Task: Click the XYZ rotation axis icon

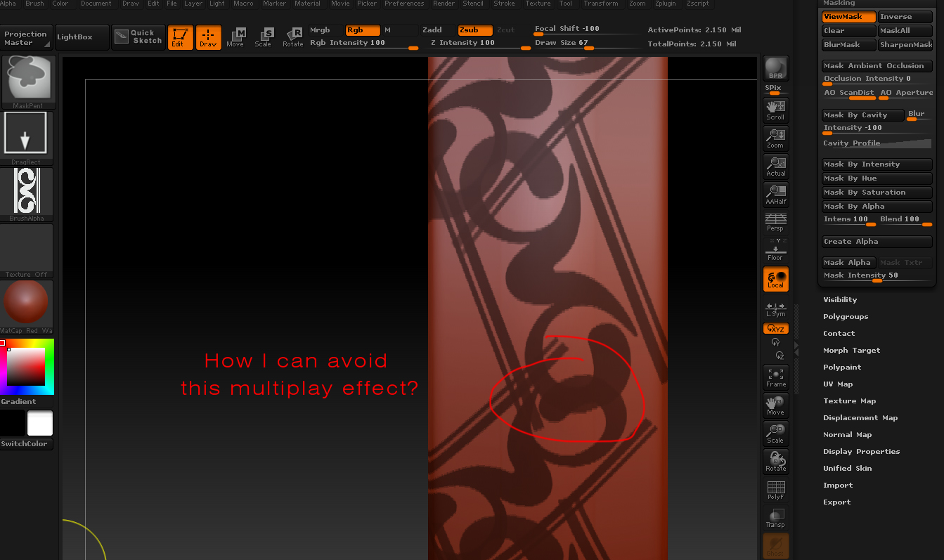Action: (776, 329)
